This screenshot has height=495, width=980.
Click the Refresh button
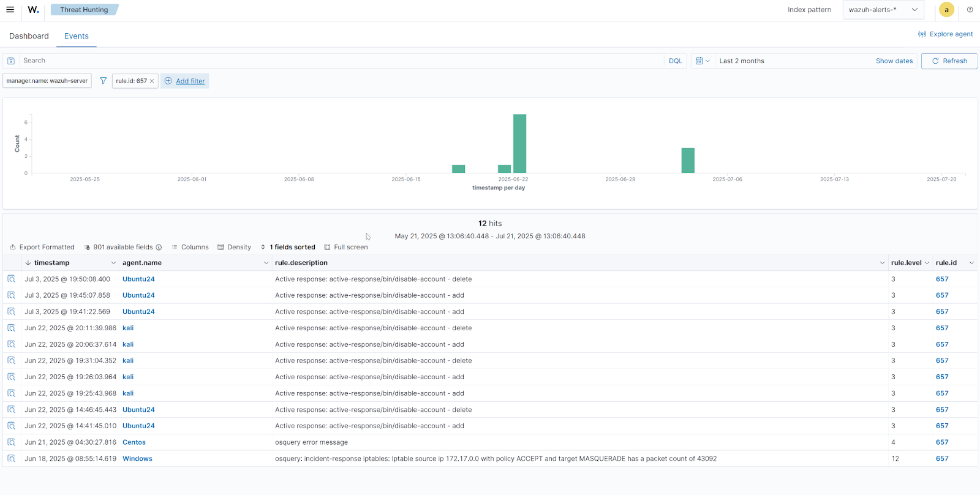(949, 61)
